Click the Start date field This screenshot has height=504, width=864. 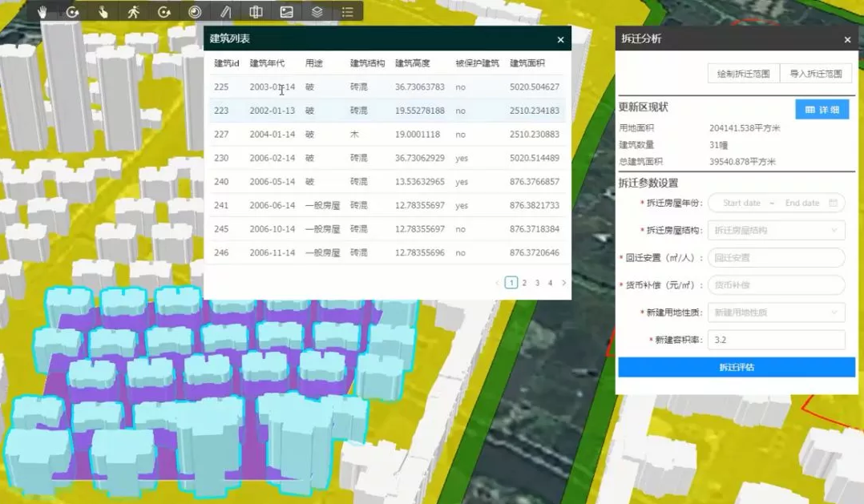(x=741, y=203)
